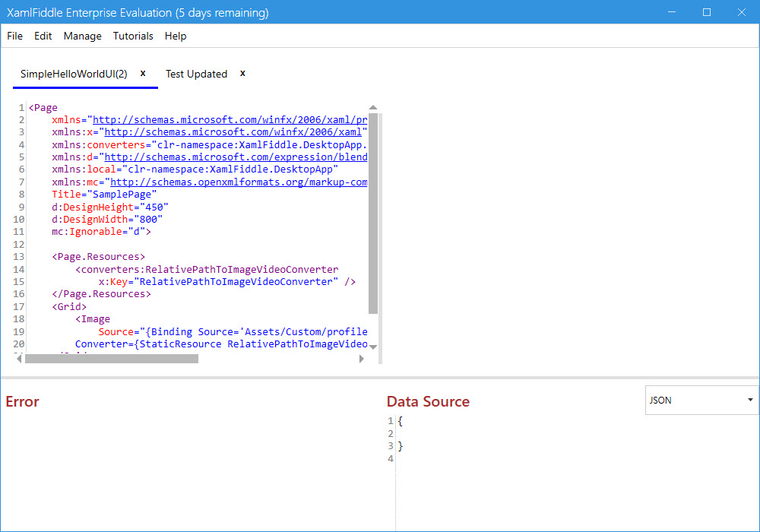
Task: Close the SimpleHelloWorldUI(2) tab
Action: (143, 73)
